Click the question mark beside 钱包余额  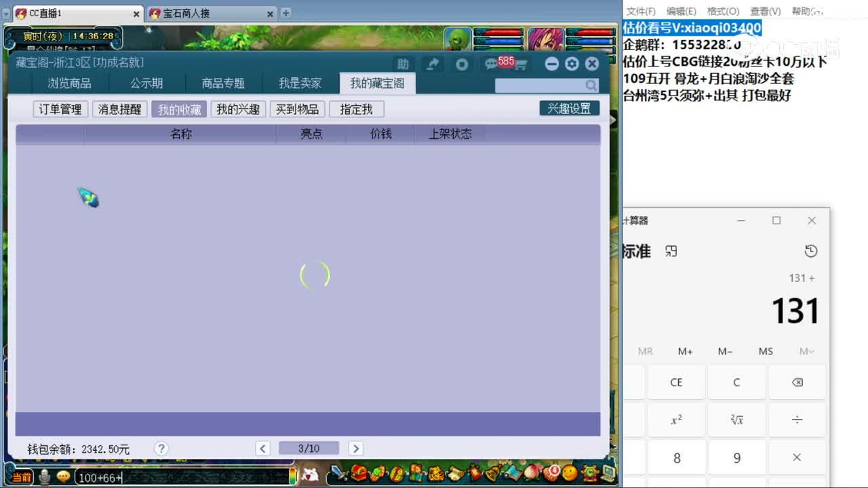pos(161,448)
